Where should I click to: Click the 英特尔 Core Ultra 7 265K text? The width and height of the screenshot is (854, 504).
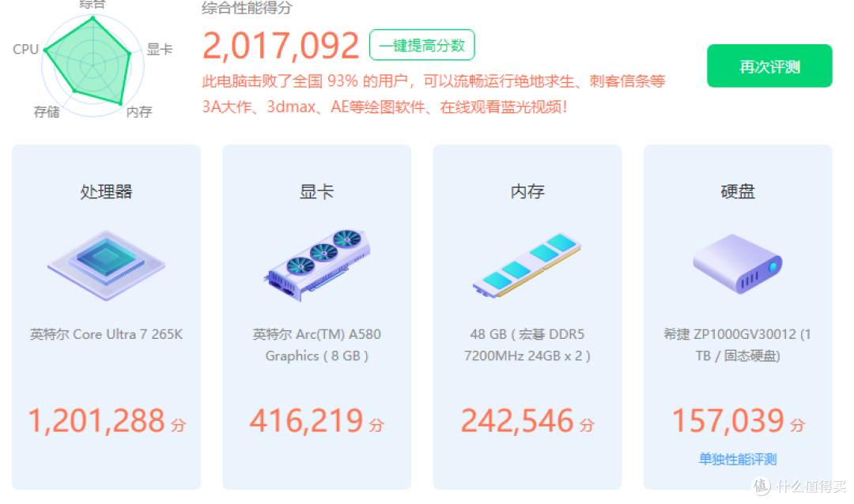[106, 333]
